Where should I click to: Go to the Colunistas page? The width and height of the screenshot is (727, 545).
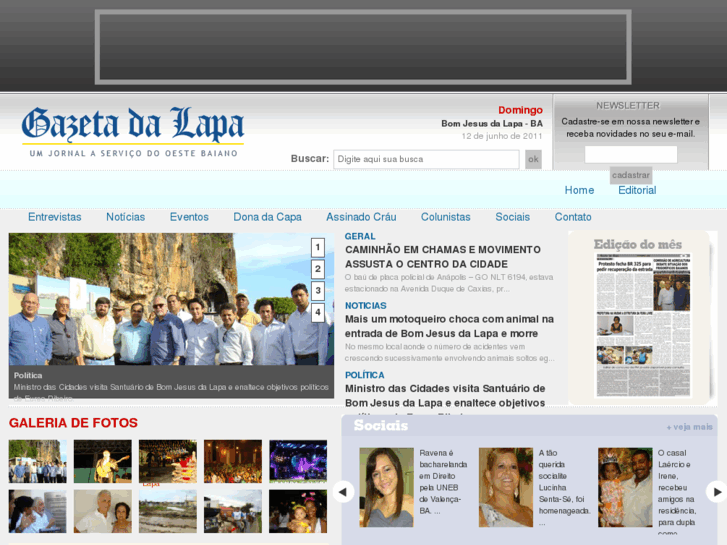[x=446, y=217]
